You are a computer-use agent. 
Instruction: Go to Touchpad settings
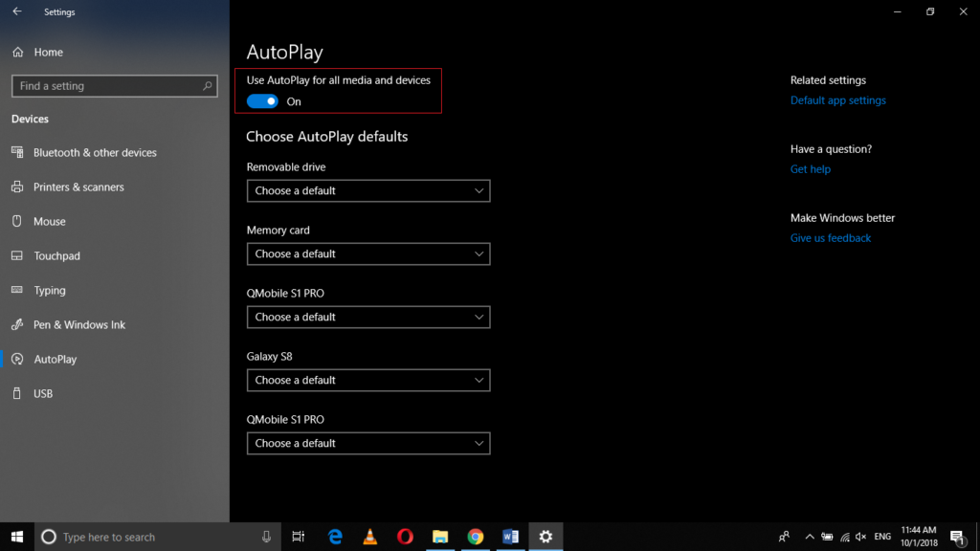point(59,255)
